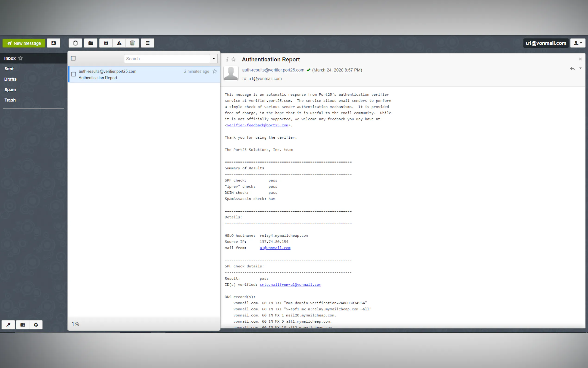Check the select all messages checkbox
Image resolution: width=588 pixels, height=368 pixels.
point(73,58)
